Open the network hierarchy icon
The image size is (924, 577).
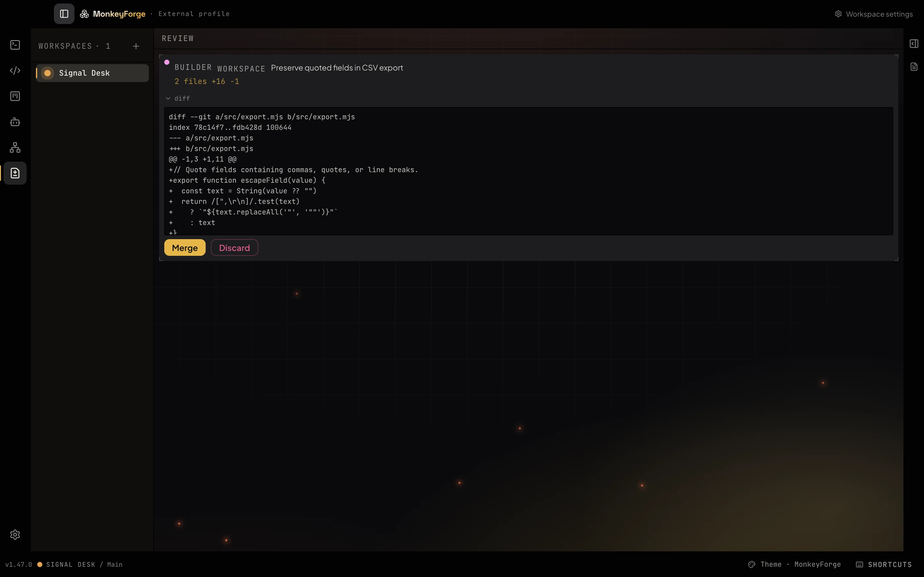pos(15,147)
